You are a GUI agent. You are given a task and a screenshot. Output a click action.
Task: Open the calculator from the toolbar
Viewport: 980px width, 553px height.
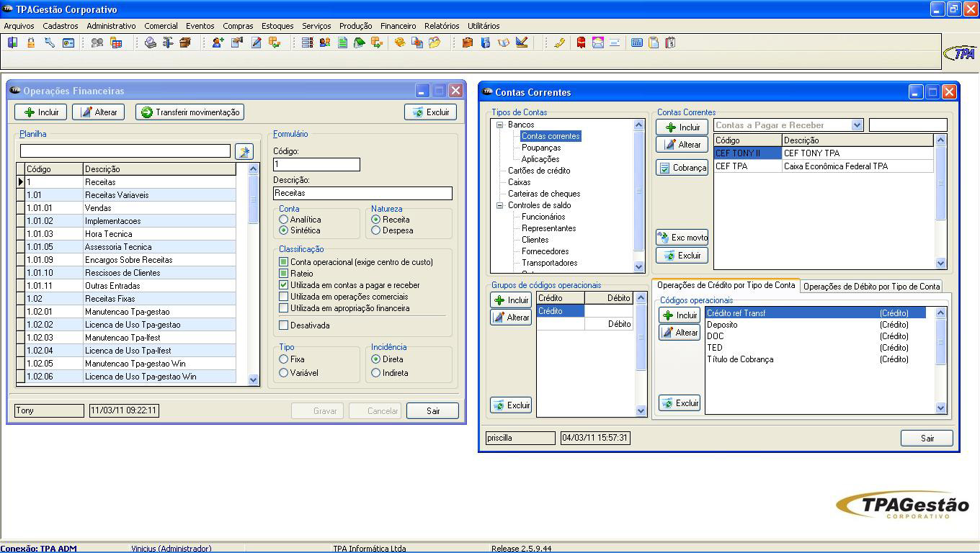tap(636, 43)
